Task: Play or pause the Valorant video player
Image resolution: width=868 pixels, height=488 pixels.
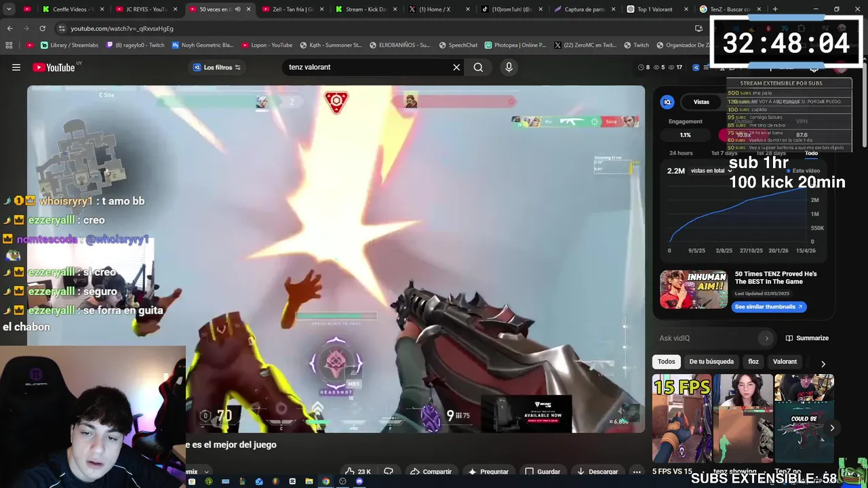Action: coord(336,259)
